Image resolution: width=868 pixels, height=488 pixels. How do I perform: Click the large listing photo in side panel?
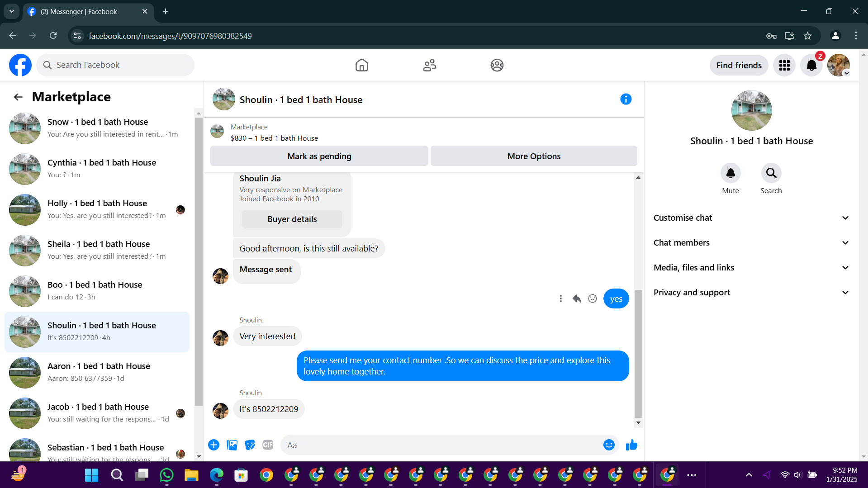[x=751, y=110]
